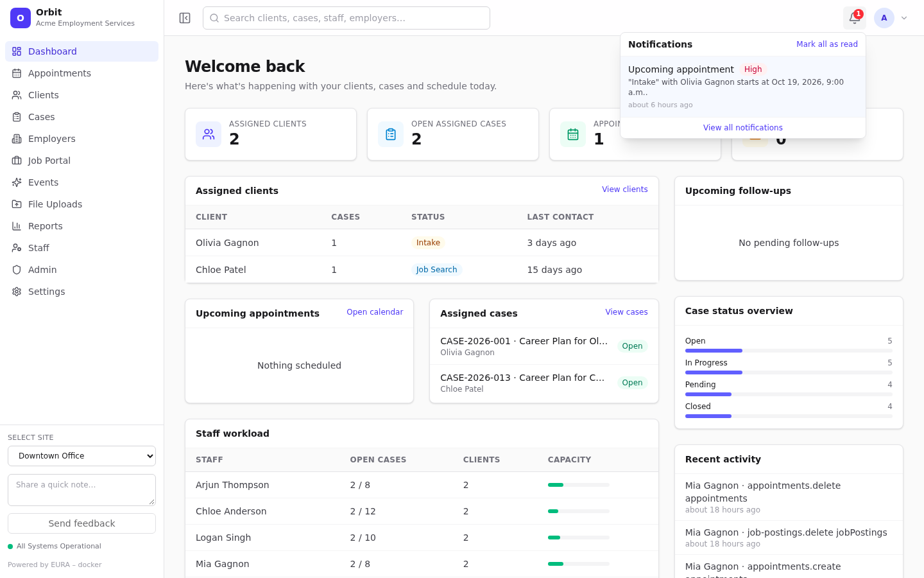Click the Admin shield icon in sidebar
This screenshot has height=578, width=924.
(x=17, y=270)
